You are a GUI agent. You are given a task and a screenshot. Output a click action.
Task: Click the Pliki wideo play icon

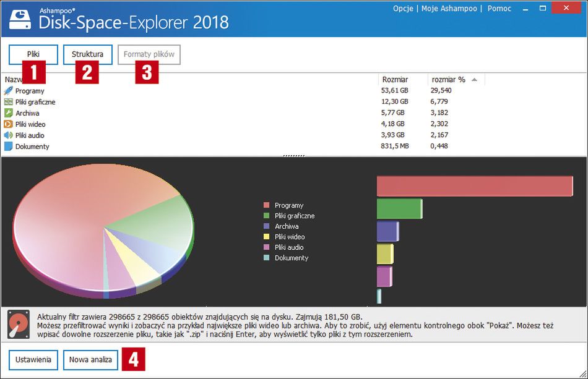8,124
